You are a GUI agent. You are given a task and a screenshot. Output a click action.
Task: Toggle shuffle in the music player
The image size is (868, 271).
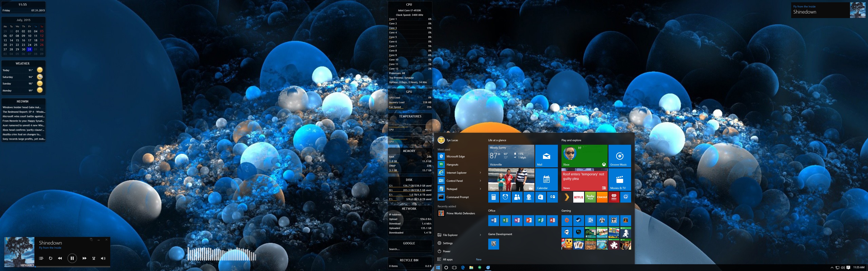(x=94, y=258)
